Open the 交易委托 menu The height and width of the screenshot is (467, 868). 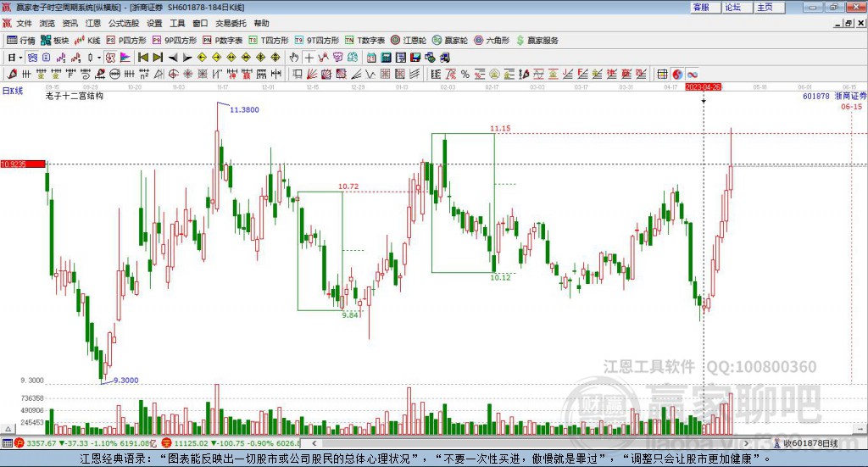[x=231, y=23]
